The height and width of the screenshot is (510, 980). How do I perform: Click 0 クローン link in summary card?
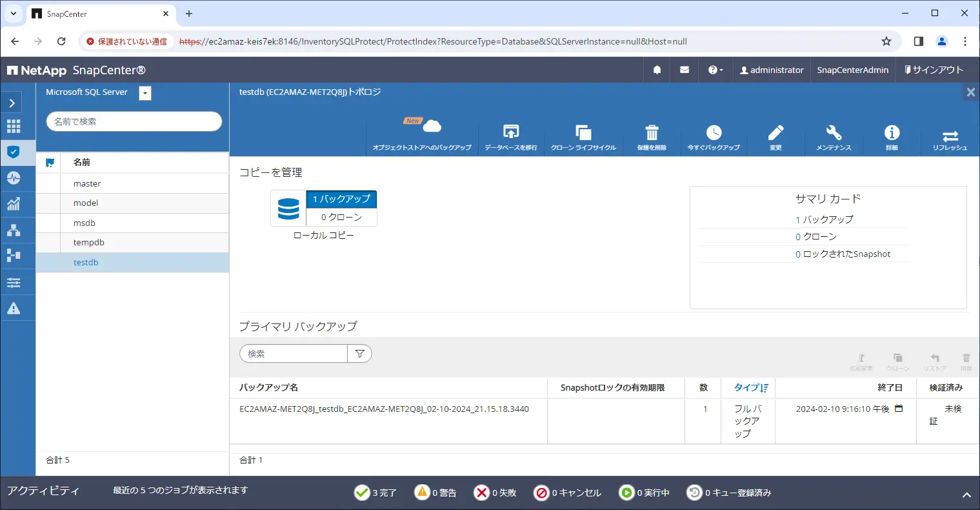click(815, 237)
